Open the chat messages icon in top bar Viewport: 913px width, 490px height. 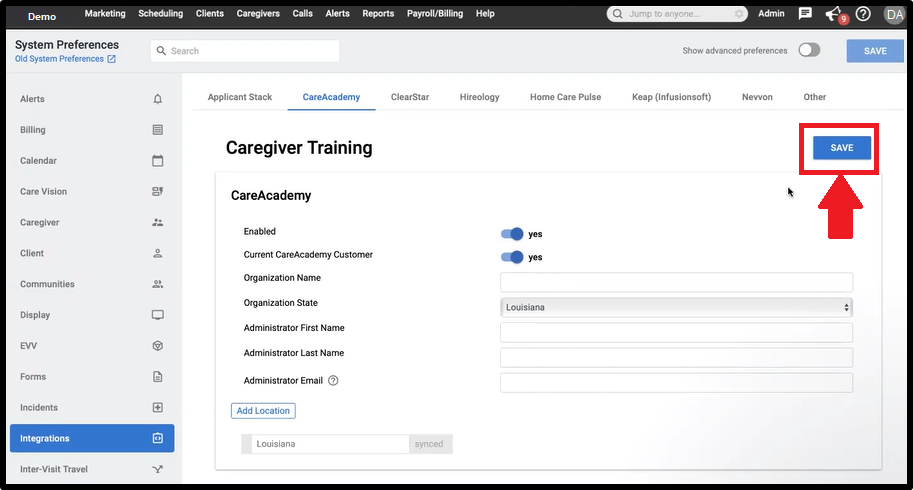(x=805, y=13)
